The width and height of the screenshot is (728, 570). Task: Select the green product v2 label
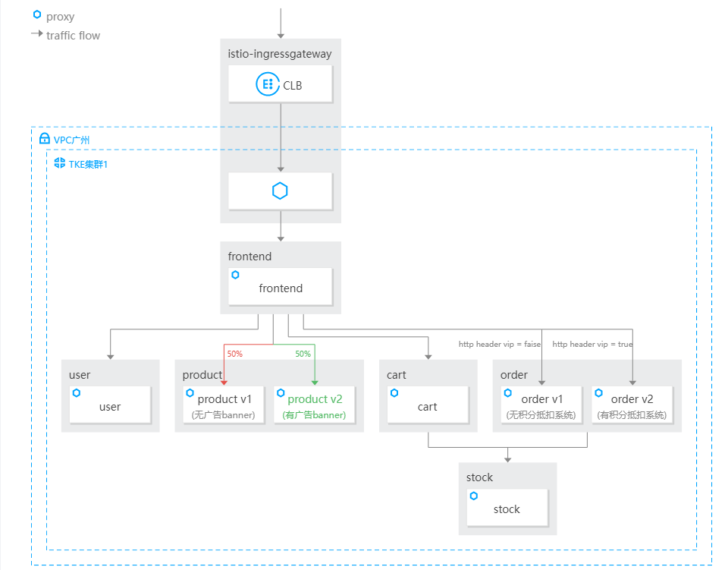pos(315,399)
